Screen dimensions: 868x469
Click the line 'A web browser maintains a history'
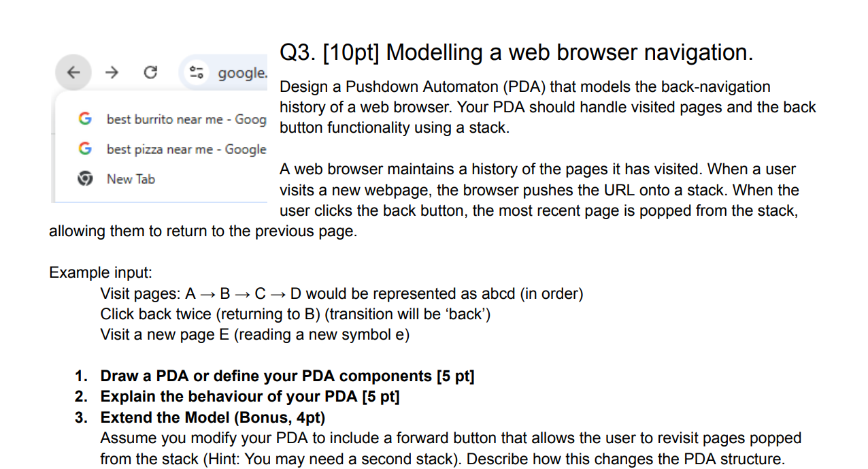(x=537, y=169)
